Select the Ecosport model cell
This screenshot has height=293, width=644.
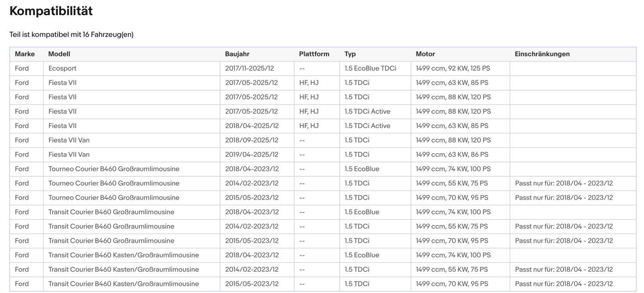pyautogui.click(x=62, y=69)
